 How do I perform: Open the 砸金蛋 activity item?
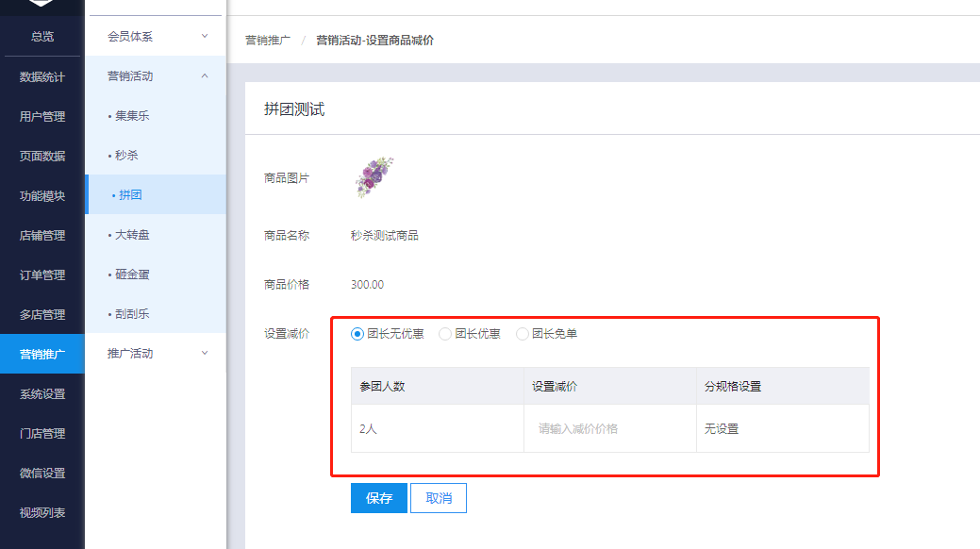(132, 274)
